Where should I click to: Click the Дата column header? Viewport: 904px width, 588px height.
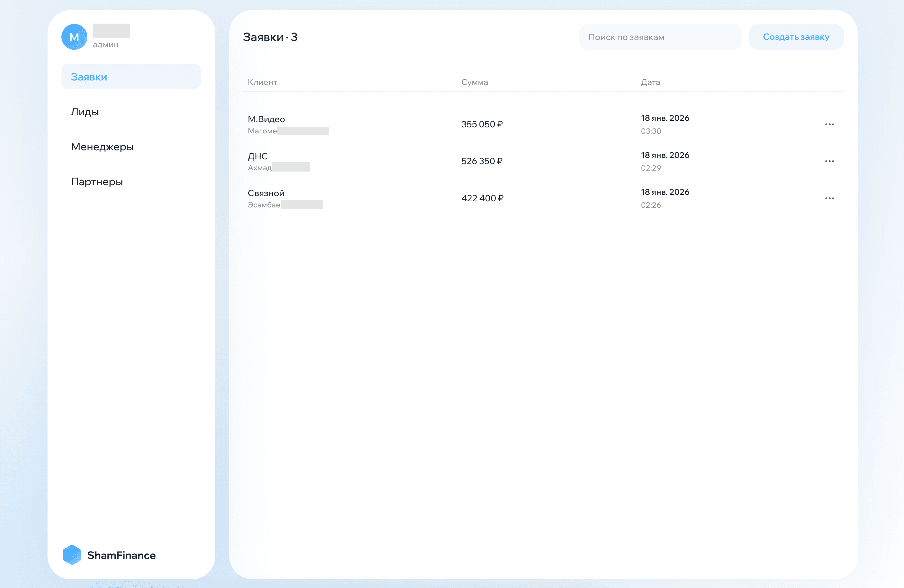click(x=650, y=82)
